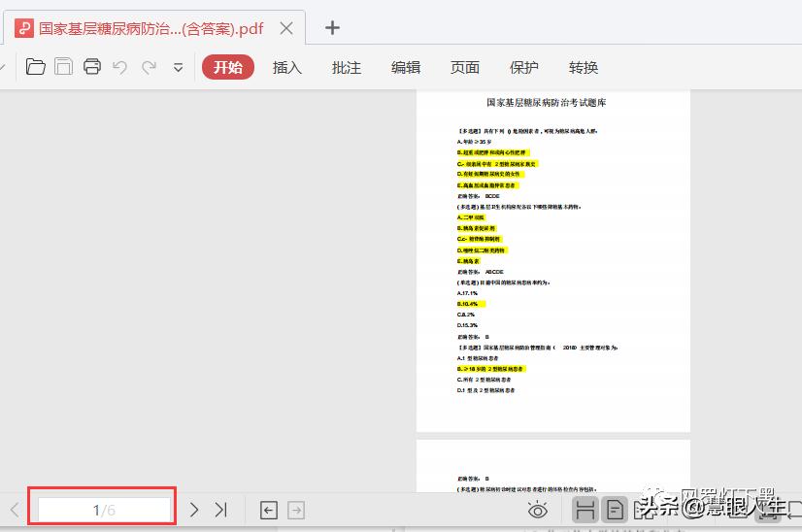Redo the last undone action
The width and height of the screenshot is (802, 532).
[149, 67]
